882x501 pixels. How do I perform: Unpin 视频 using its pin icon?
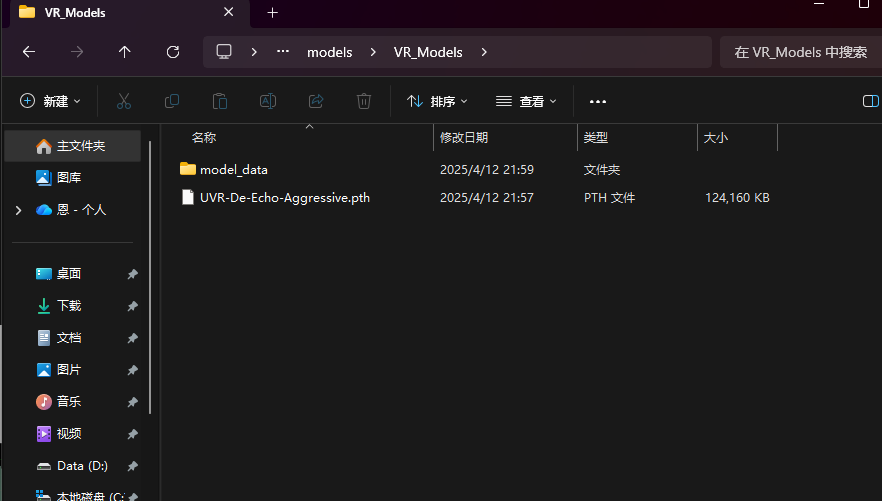pos(133,434)
